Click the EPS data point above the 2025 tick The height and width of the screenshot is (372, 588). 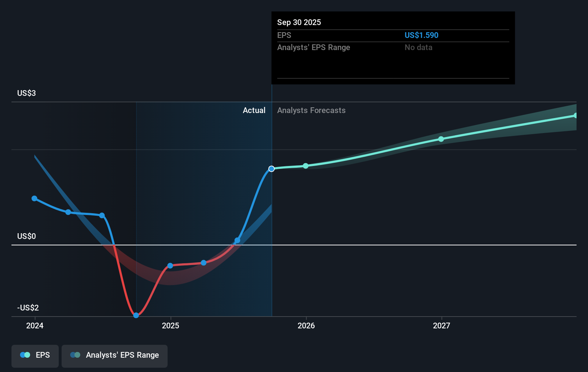(170, 266)
